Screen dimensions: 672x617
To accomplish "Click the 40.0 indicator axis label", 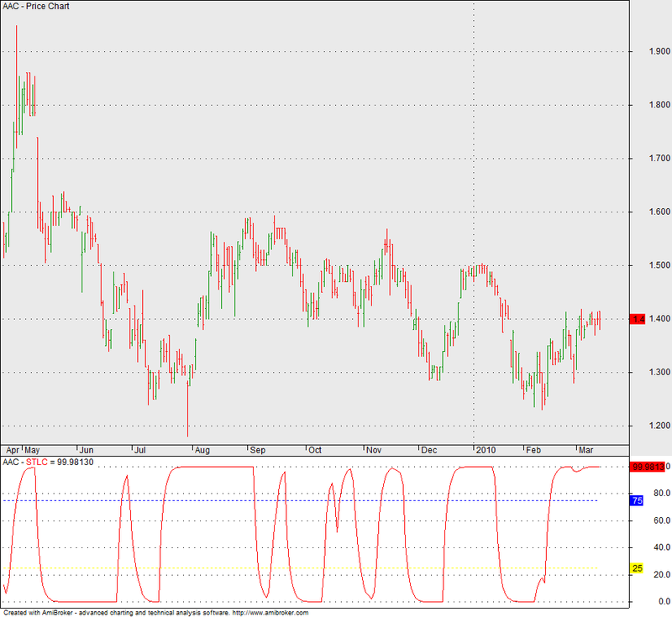I will [x=662, y=547].
